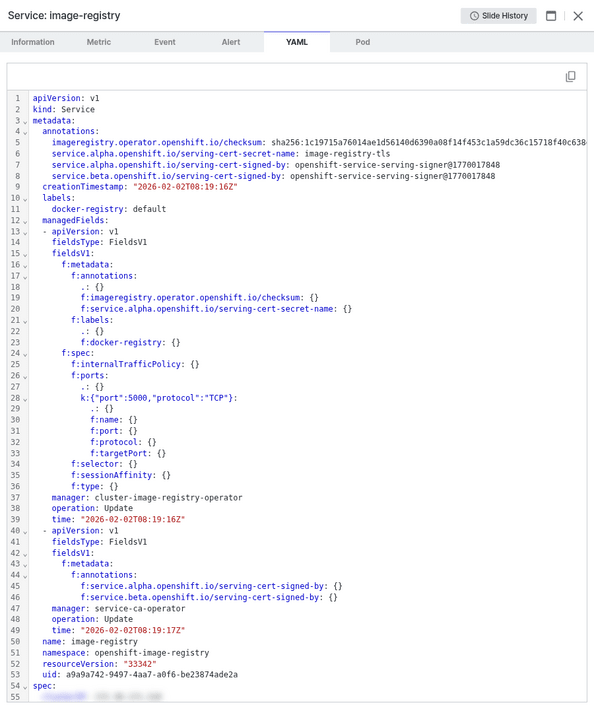Select the YAML tab
Image resolution: width=594 pixels, height=713 pixels.
[x=297, y=42]
